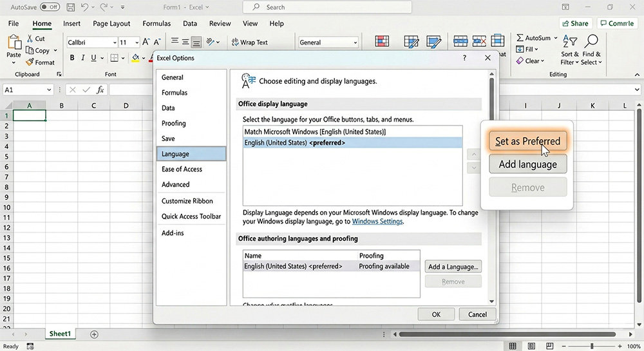644x351 pixels.
Task: Open the fill color dropdown arrow
Action: [144, 59]
